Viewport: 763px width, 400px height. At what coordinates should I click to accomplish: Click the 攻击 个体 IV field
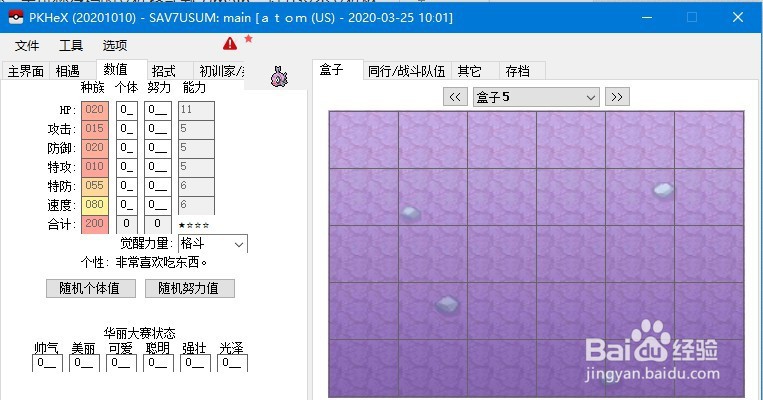click(x=127, y=129)
